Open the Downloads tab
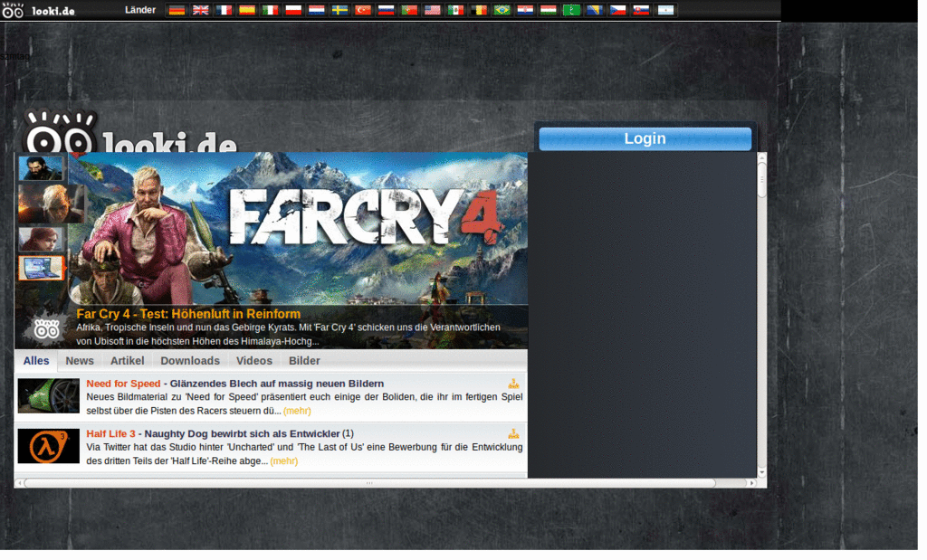Viewport: 927px width, 560px height. click(x=190, y=361)
